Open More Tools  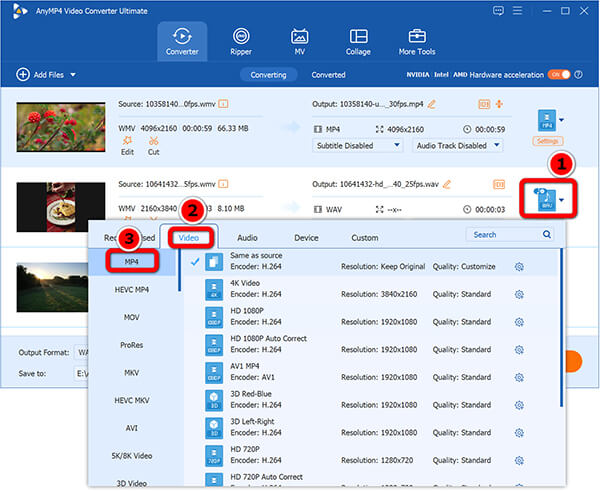pos(417,42)
